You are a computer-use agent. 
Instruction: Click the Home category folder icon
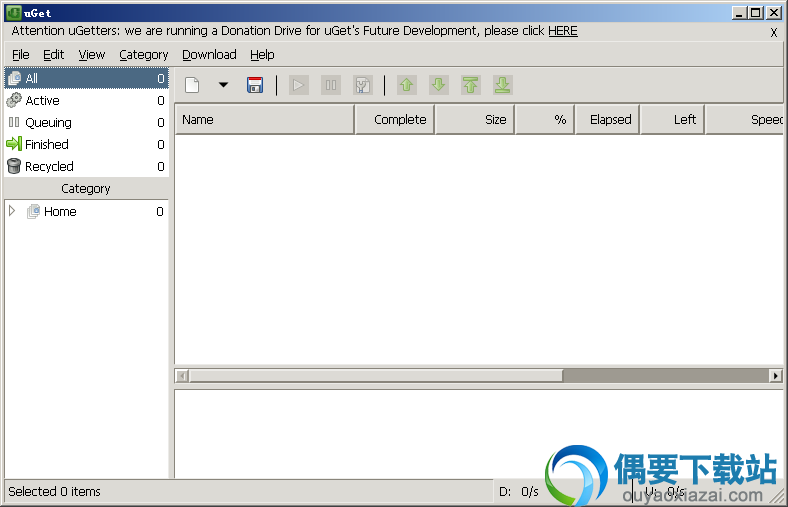pos(33,211)
